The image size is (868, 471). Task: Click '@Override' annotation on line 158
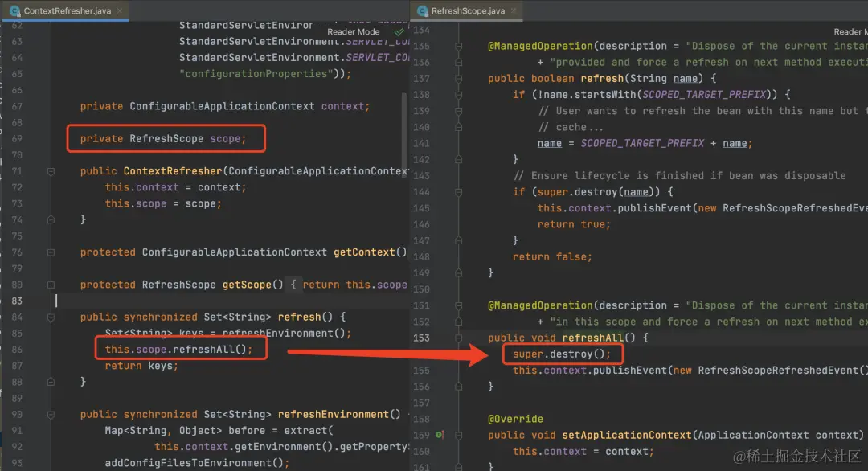[x=515, y=419]
